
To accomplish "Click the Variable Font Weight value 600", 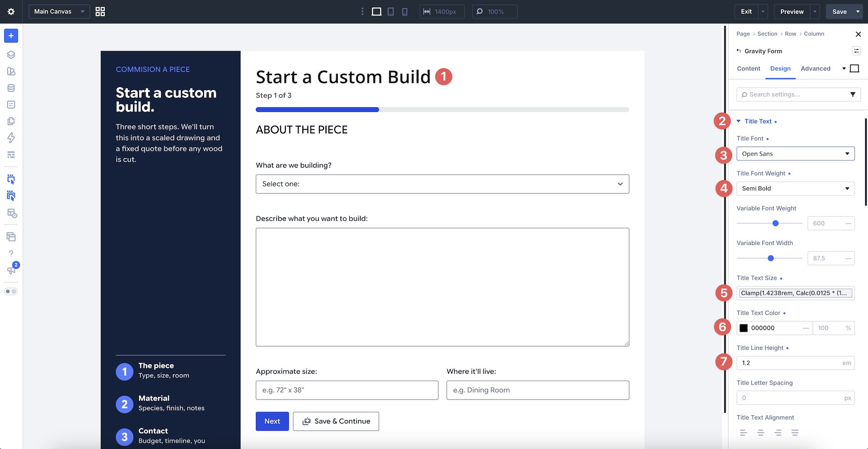I will [x=831, y=224].
